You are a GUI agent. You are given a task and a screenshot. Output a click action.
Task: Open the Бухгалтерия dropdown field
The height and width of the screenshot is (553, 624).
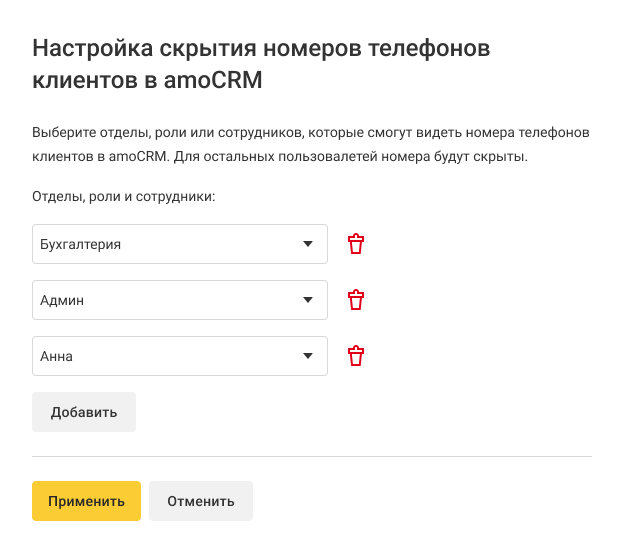(x=180, y=244)
